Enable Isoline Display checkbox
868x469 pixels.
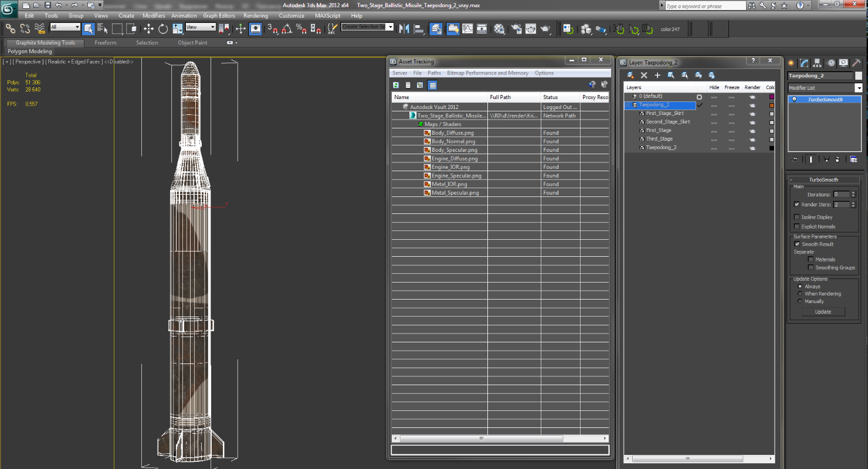click(x=796, y=217)
